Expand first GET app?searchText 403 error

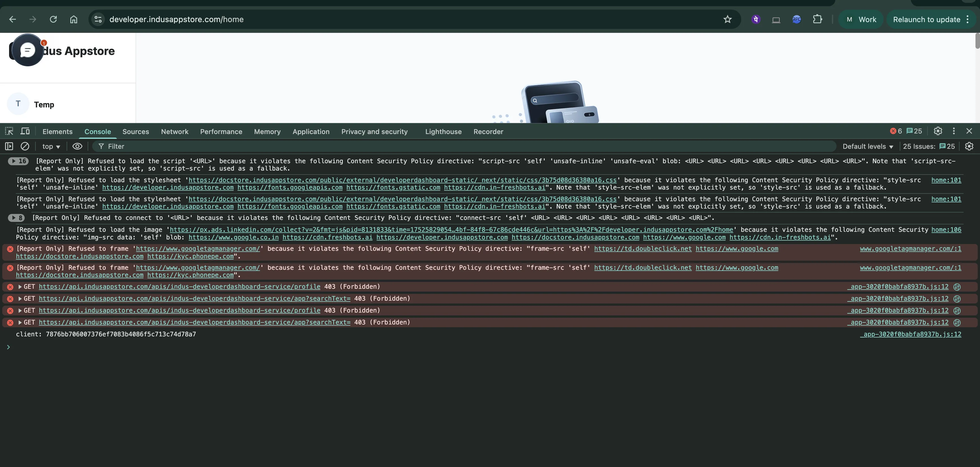(x=20, y=298)
